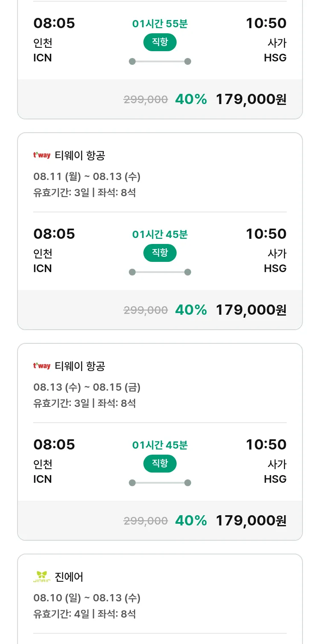Tap the 직항 badge in the first card
320x644 pixels.
(160, 42)
